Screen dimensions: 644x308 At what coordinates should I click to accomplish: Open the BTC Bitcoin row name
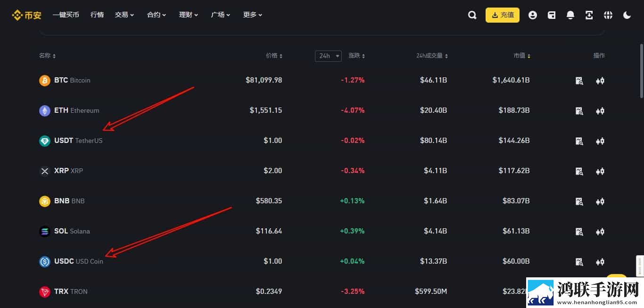click(72, 80)
